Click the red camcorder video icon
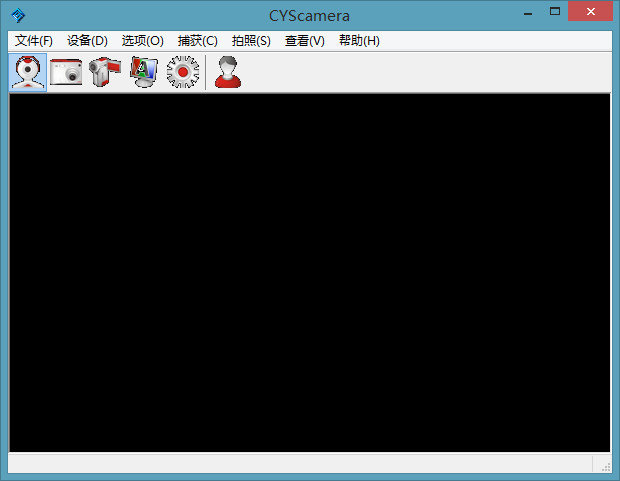The height and width of the screenshot is (481, 620). [x=104, y=72]
